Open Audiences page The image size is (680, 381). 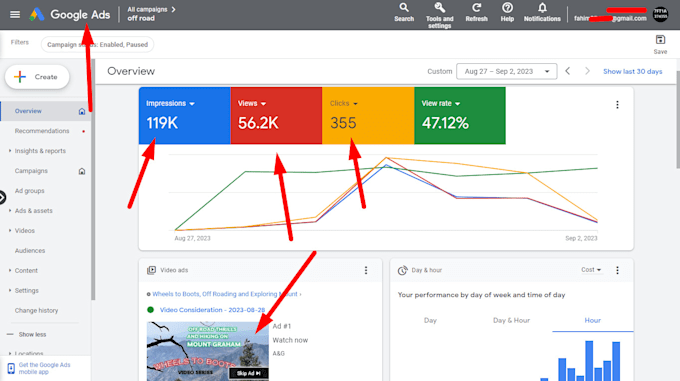(x=30, y=251)
